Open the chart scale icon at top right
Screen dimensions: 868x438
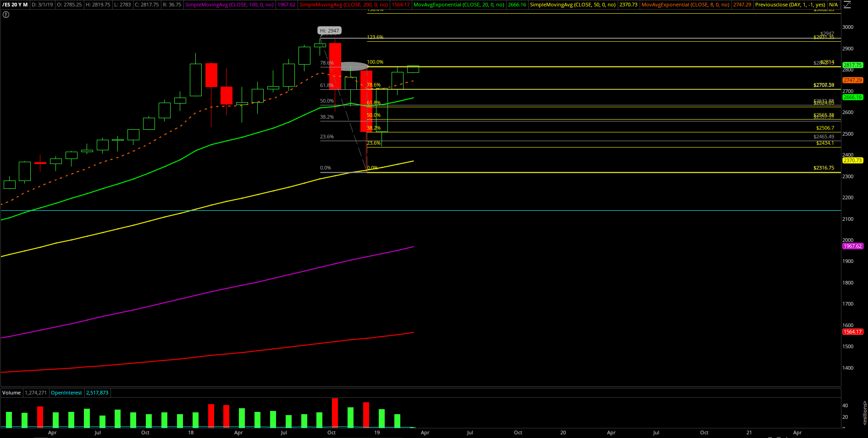pos(846,5)
